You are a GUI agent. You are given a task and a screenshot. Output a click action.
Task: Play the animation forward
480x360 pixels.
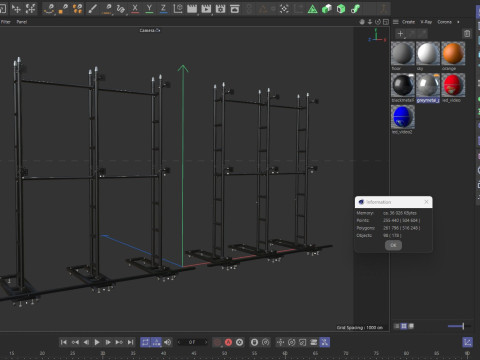(97, 342)
